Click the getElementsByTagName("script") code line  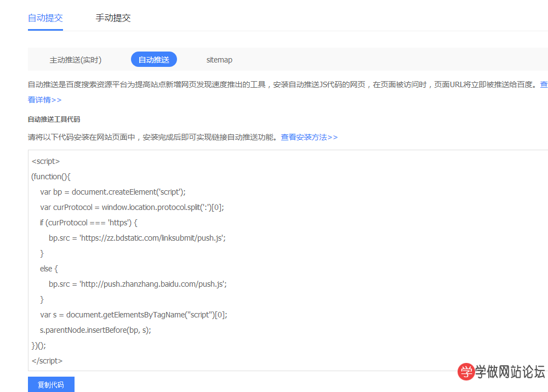point(133,315)
